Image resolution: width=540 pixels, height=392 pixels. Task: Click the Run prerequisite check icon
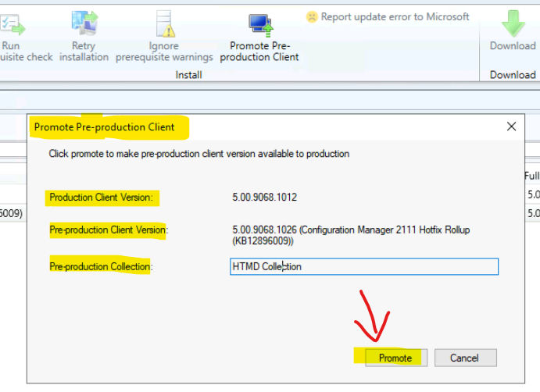[x=13, y=24]
